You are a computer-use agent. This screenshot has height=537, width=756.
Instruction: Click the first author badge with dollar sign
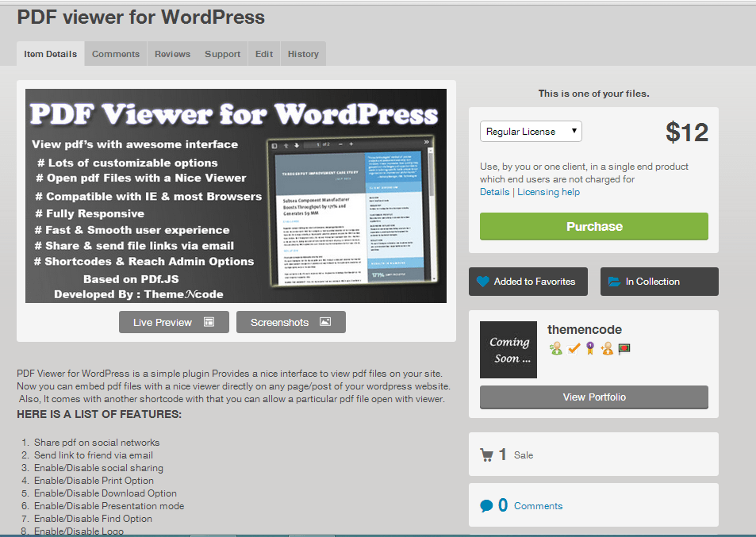(555, 348)
